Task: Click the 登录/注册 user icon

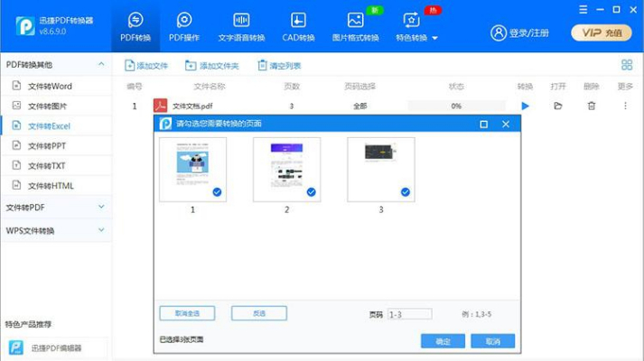Action: pyautogui.click(x=499, y=32)
